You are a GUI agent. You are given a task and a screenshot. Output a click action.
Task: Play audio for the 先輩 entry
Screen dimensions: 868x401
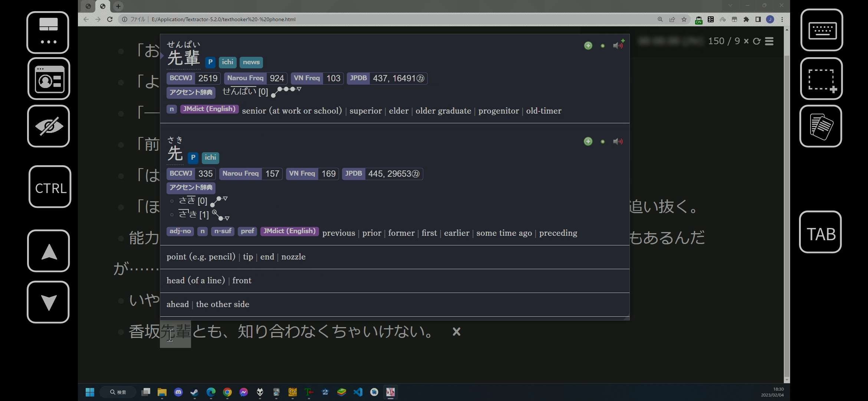(618, 45)
